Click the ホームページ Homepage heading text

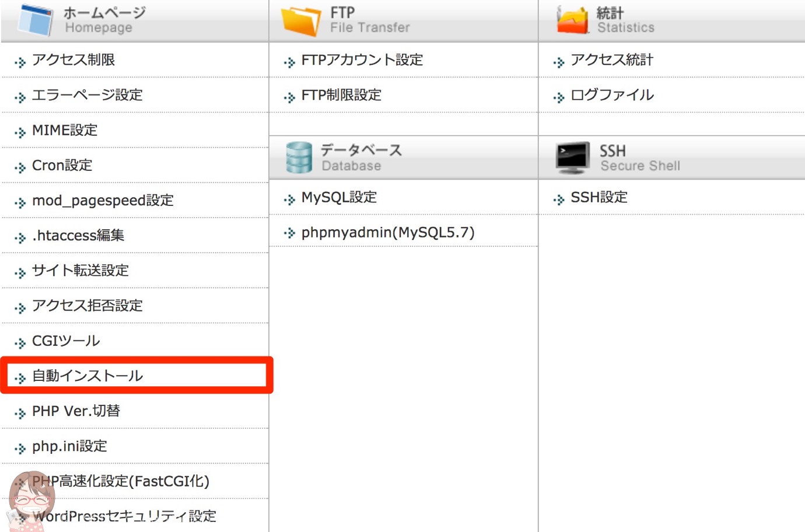coord(104,20)
